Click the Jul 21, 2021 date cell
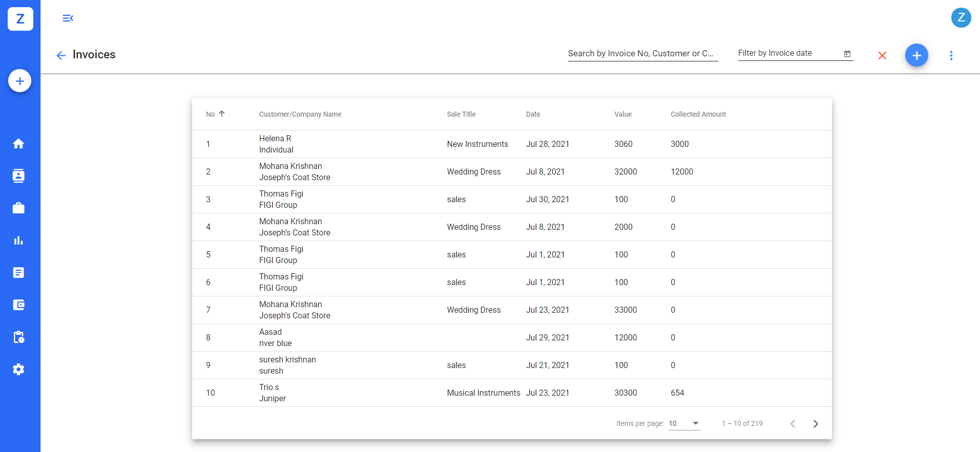 coord(548,365)
